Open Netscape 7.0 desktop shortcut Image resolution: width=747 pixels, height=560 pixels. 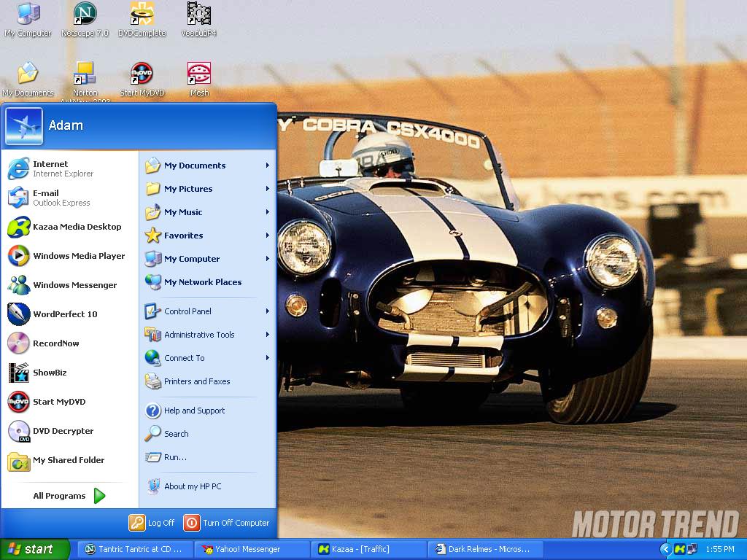point(85,20)
